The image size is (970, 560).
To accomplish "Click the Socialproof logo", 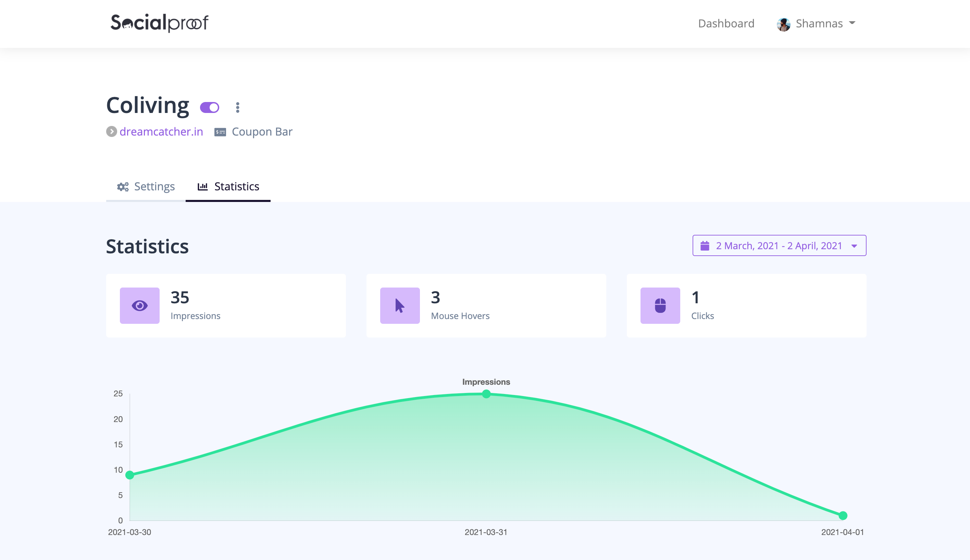I will (x=159, y=23).
